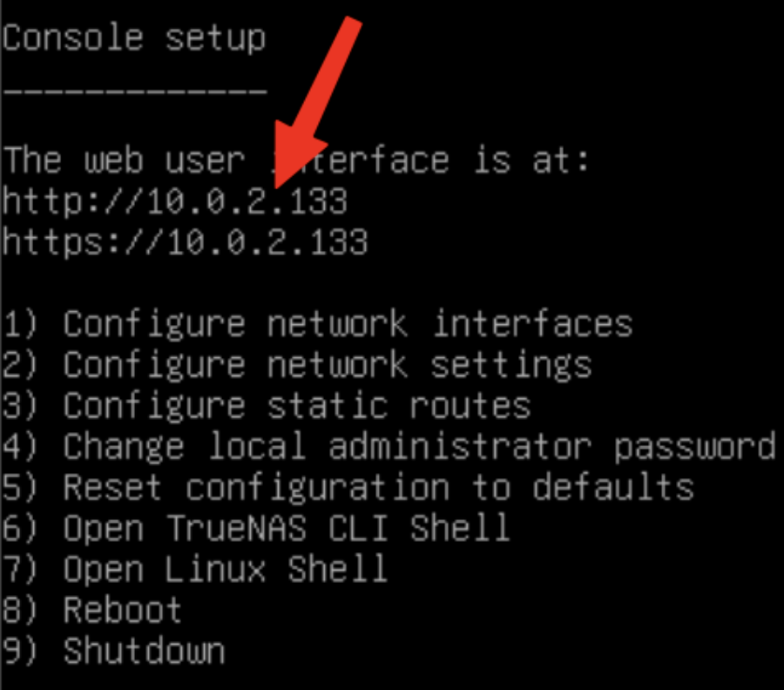Click the '7)' number prefix
The width and height of the screenshot is (784, 690).
tap(18, 569)
